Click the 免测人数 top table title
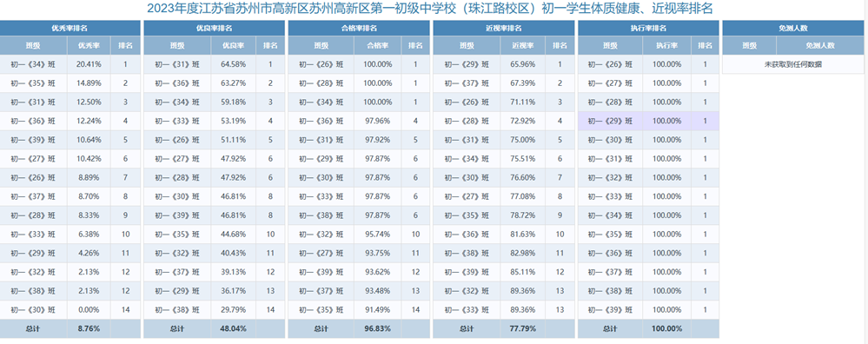Viewport: 868px width, 344px height. tap(792, 28)
